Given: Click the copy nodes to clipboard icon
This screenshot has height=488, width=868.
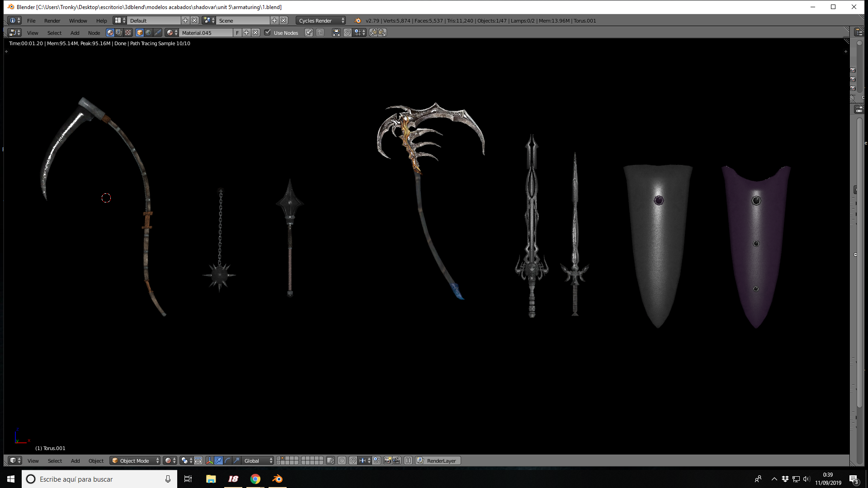Looking at the screenshot, I should coord(373,33).
